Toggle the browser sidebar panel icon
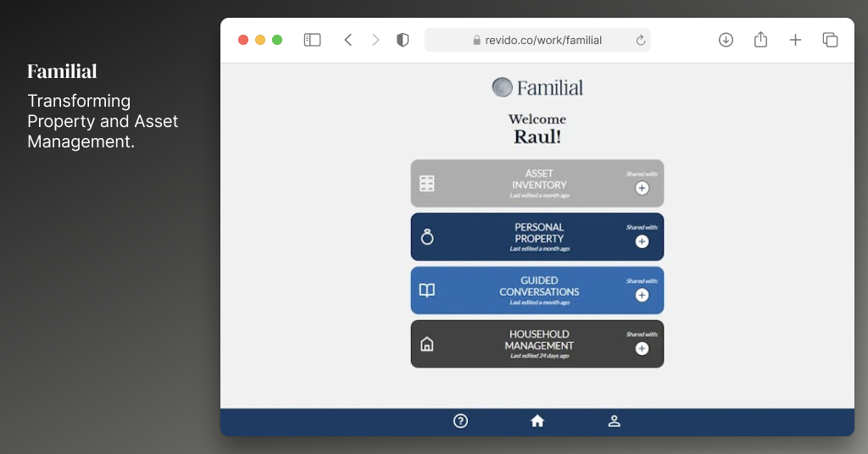Screen dimensions: 868x454 point(312,40)
